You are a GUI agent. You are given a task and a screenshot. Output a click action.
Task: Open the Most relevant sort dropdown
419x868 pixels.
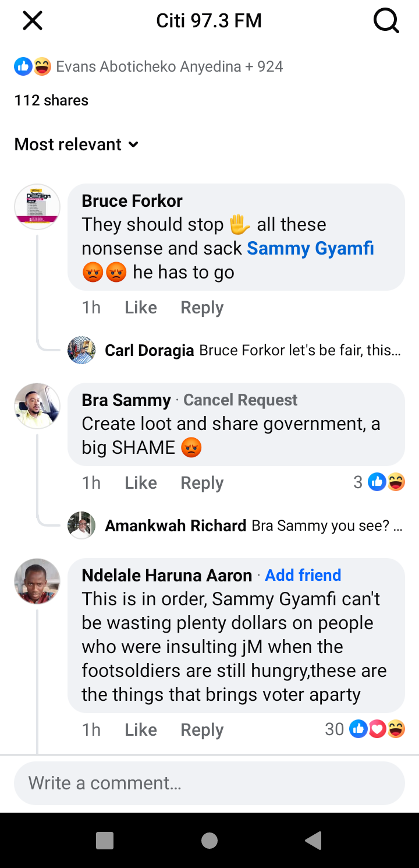click(x=76, y=144)
